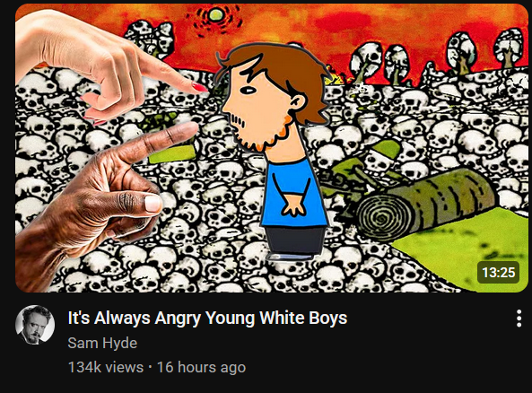The image size is (532, 393).
Task: Visit the Sam Hyde channel name link
Action: [x=102, y=343]
